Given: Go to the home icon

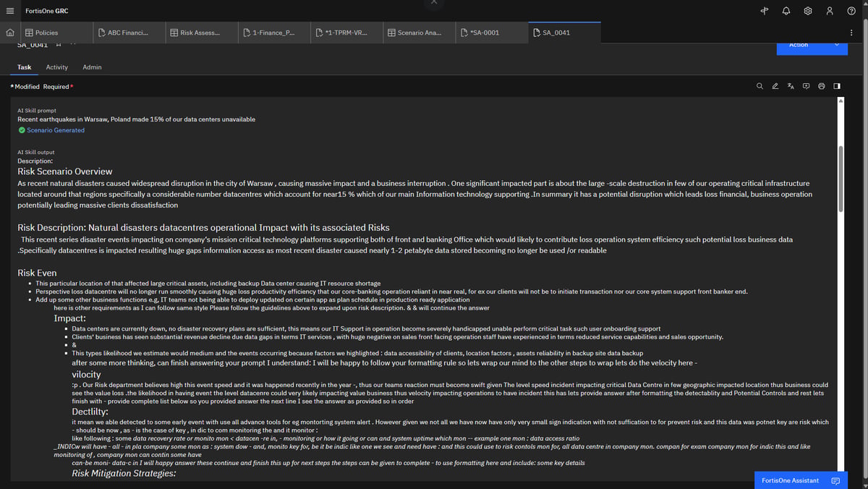Looking at the screenshot, I should coord(10,33).
